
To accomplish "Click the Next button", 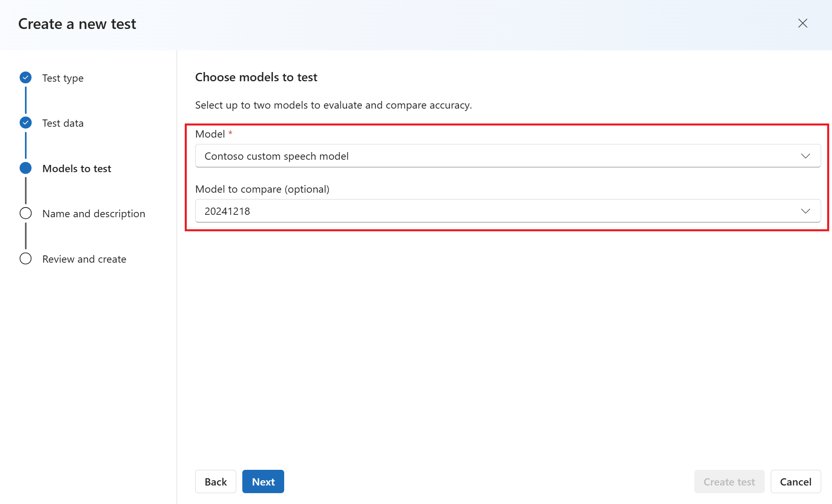I will [x=263, y=481].
